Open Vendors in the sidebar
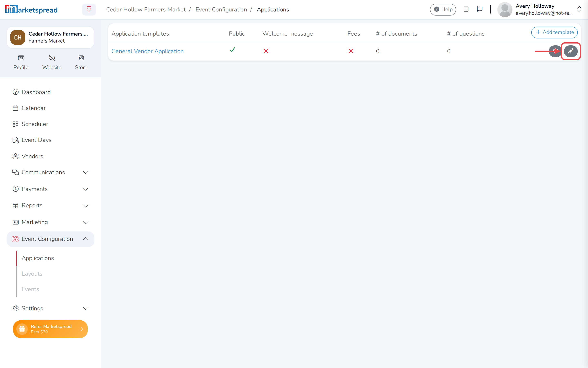 tap(51, 156)
